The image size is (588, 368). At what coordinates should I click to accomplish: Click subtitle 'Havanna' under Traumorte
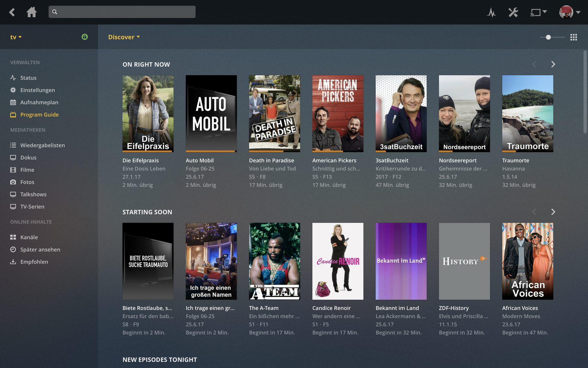(x=514, y=169)
